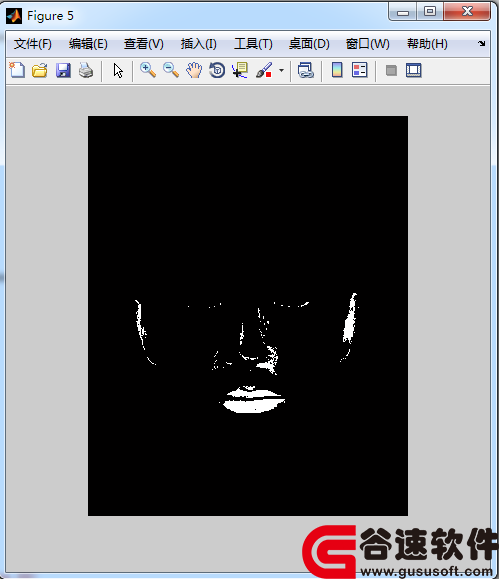
Task: Open the 工具(T) menu
Action: (253, 44)
